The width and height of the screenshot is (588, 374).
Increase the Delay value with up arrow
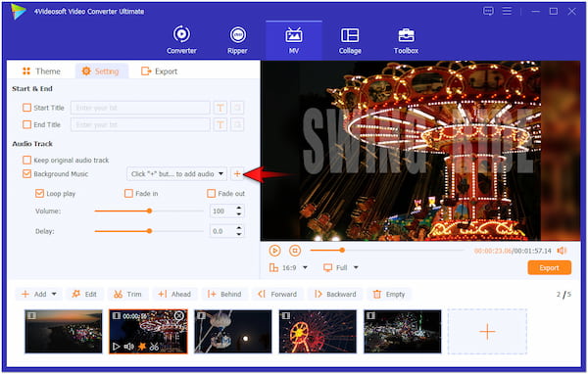(x=239, y=227)
